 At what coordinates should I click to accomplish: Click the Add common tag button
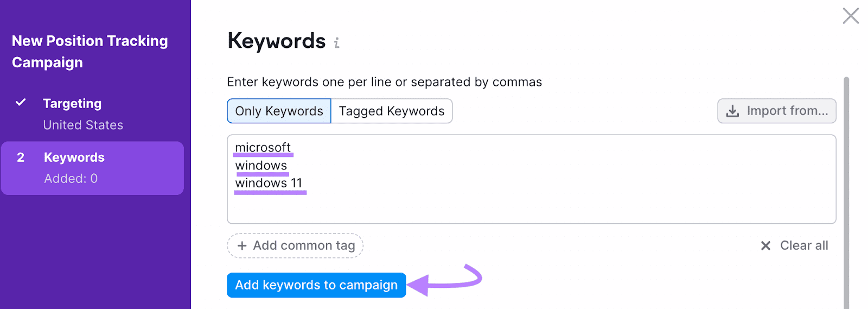pos(295,246)
